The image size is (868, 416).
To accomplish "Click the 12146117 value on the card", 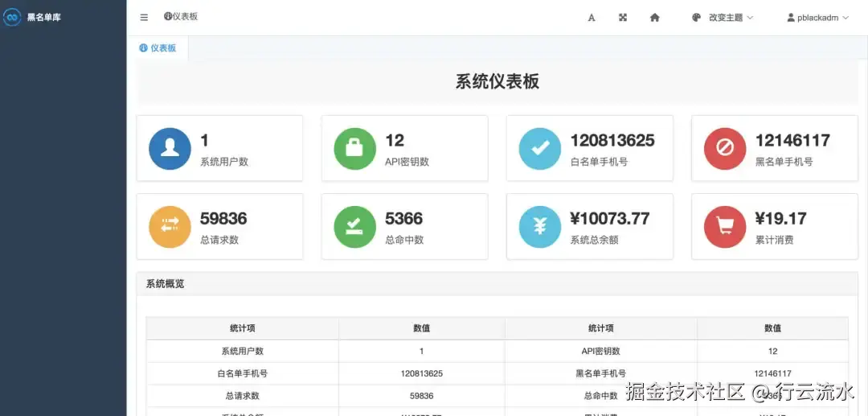I will point(792,140).
